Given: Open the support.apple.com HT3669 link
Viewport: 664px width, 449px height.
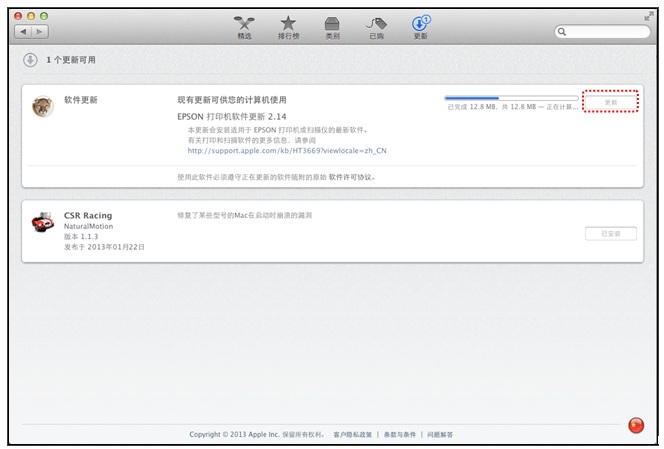Looking at the screenshot, I should pos(287,151).
